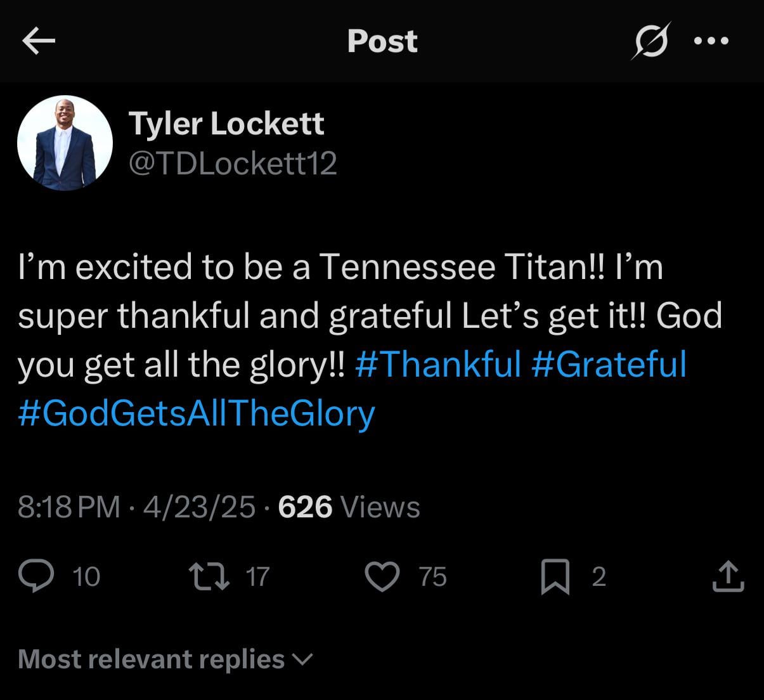
Task: View the 626 Views count
Action: point(349,507)
